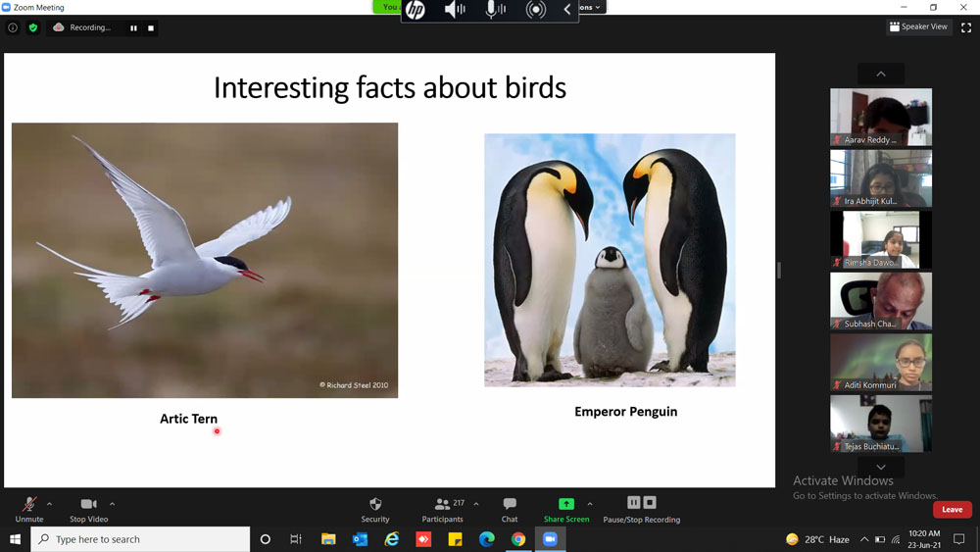980x552 pixels.
Task: Select Rimsha Dawo video thumbnail
Action: pyautogui.click(x=881, y=239)
